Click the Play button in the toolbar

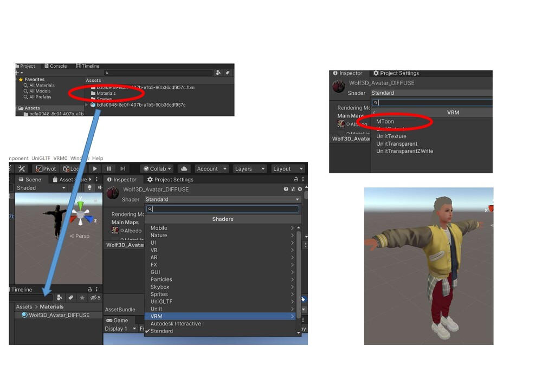[95, 168]
